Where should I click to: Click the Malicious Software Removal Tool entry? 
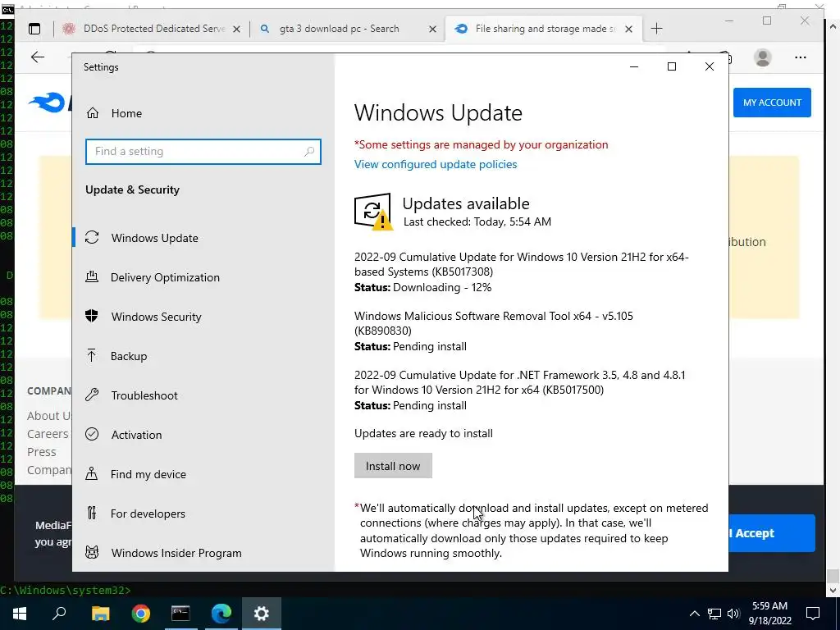pyautogui.click(x=493, y=323)
